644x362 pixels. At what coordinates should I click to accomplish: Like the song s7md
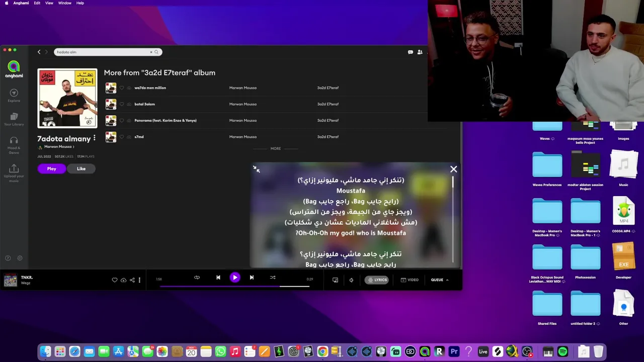click(121, 137)
